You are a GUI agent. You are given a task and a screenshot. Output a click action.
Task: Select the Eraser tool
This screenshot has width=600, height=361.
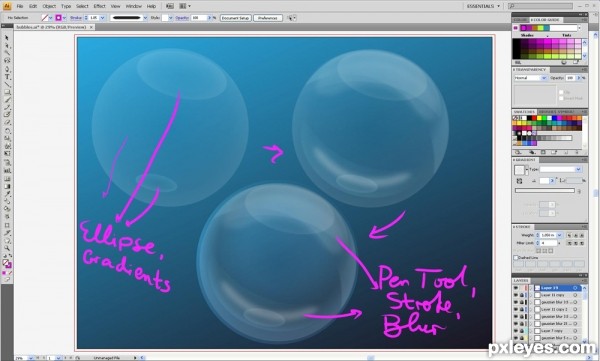point(7,123)
